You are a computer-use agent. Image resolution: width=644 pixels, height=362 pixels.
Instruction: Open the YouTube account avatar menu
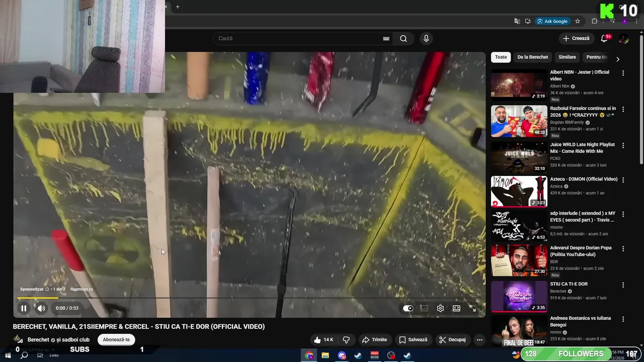click(624, 39)
